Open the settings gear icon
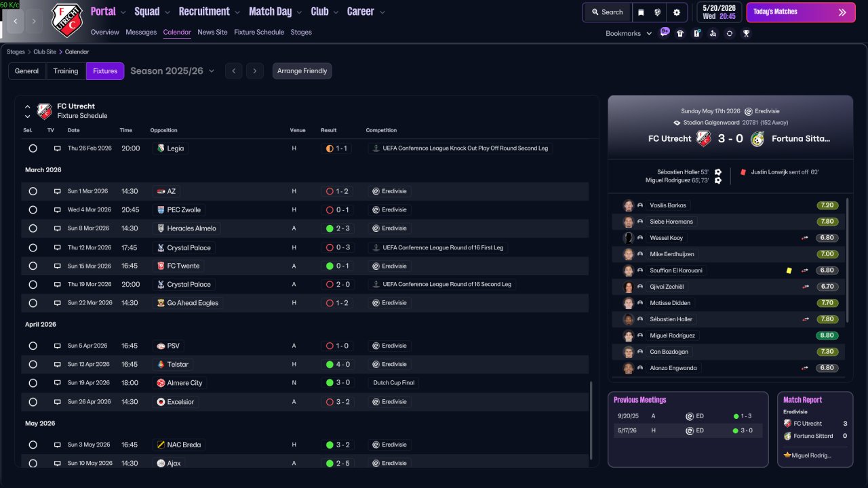The height and width of the screenshot is (488, 868). (677, 12)
